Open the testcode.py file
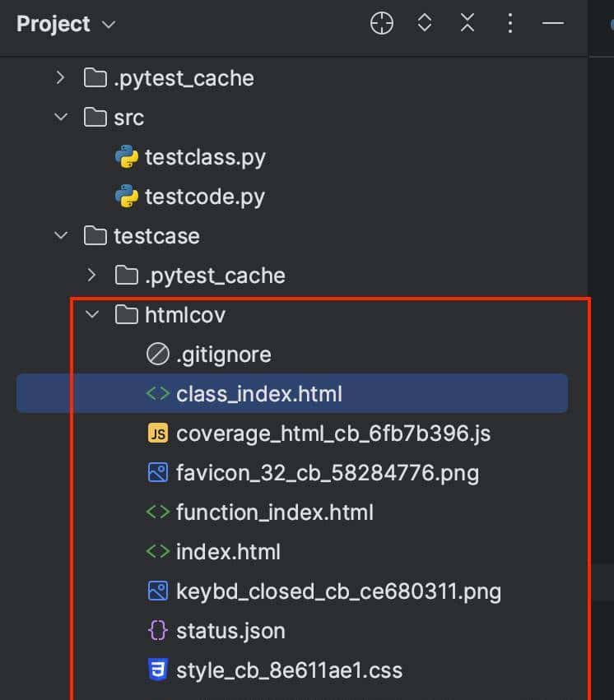Viewport: 614px width, 700px height. click(204, 196)
